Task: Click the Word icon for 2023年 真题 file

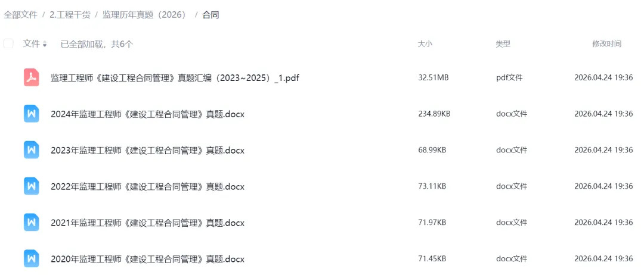Action: point(32,150)
